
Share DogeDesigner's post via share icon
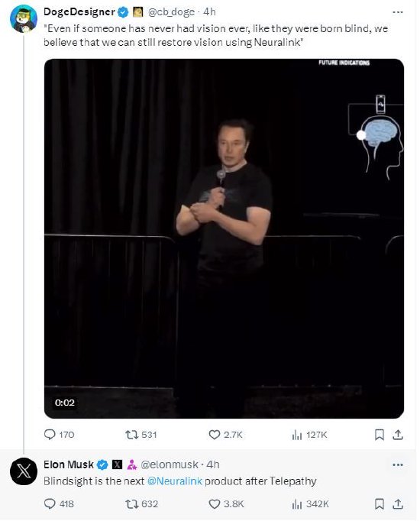click(398, 435)
